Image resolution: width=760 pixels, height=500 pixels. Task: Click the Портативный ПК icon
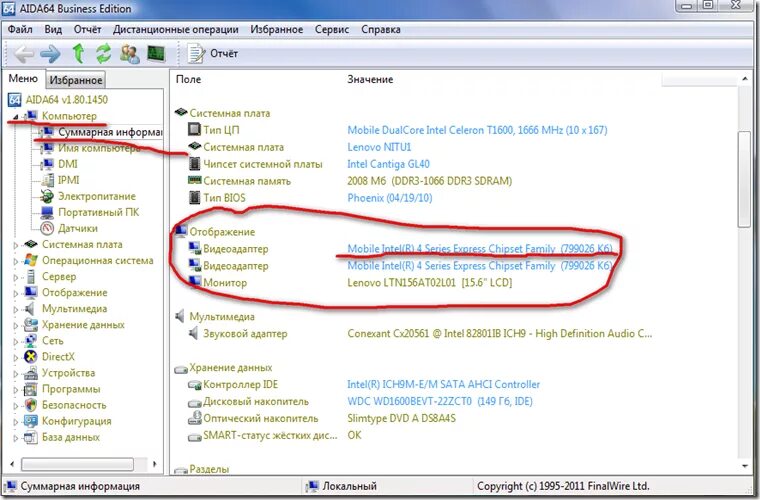point(48,212)
